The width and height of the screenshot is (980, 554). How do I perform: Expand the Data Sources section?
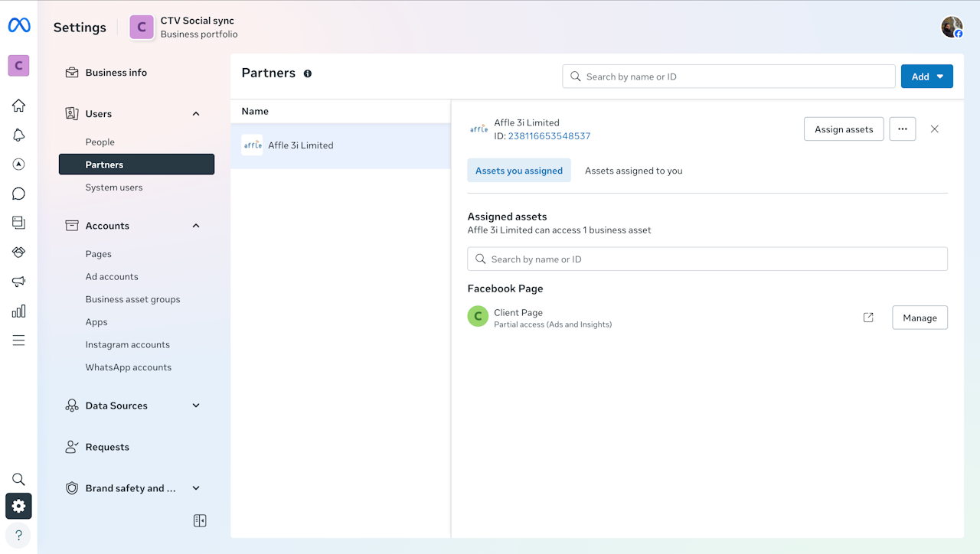point(196,406)
